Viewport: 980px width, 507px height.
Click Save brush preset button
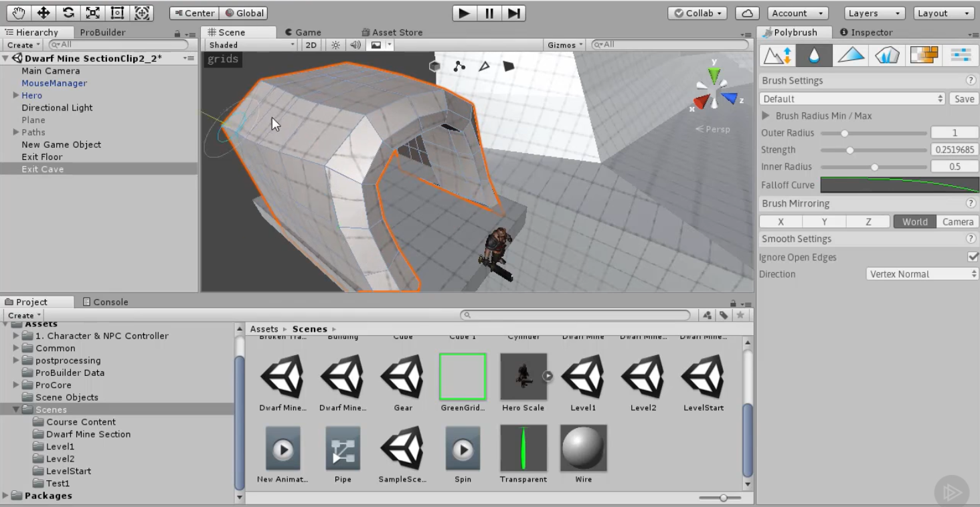tap(964, 98)
